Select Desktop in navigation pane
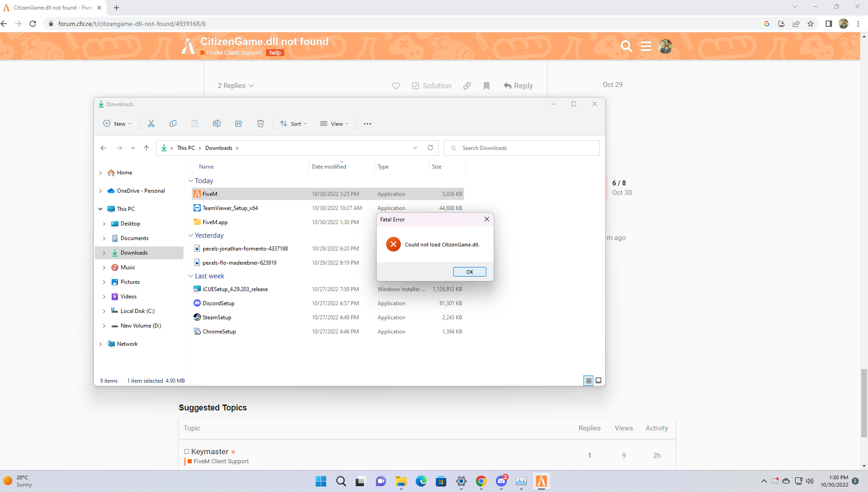The height and width of the screenshot is (492, 868). tap(130, 224)
